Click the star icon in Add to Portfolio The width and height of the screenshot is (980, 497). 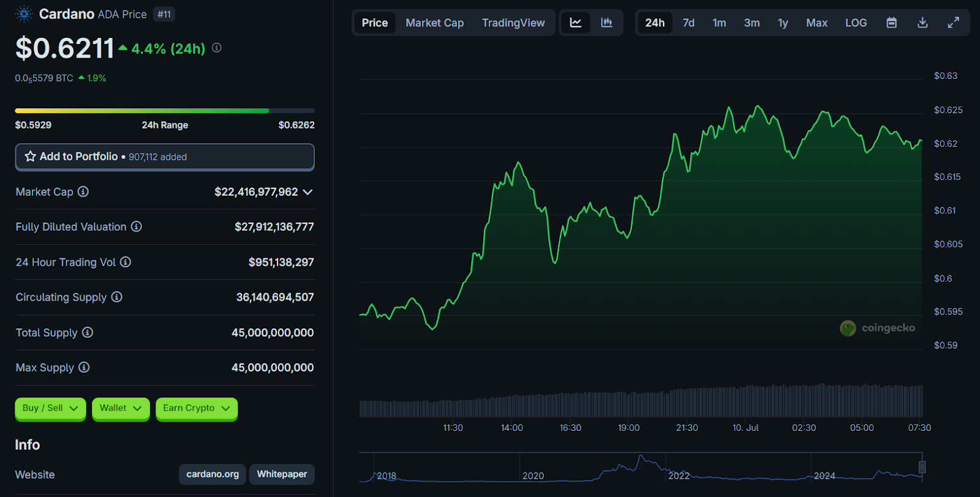click(30, 156)
